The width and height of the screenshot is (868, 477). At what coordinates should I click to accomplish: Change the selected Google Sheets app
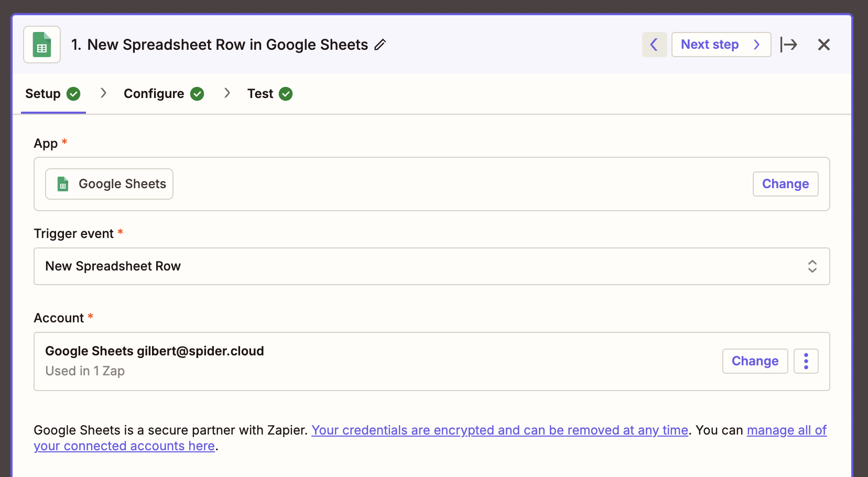coord(785,184)
